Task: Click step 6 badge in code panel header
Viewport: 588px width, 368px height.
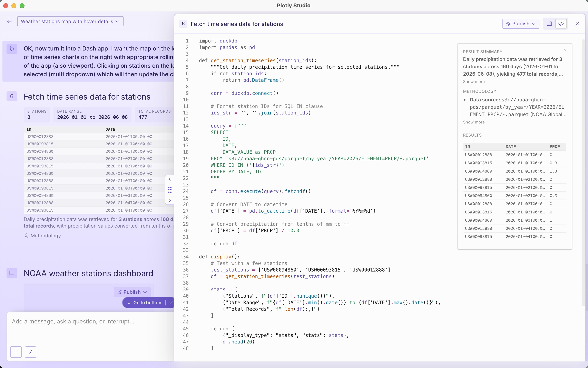Action: 183,24
